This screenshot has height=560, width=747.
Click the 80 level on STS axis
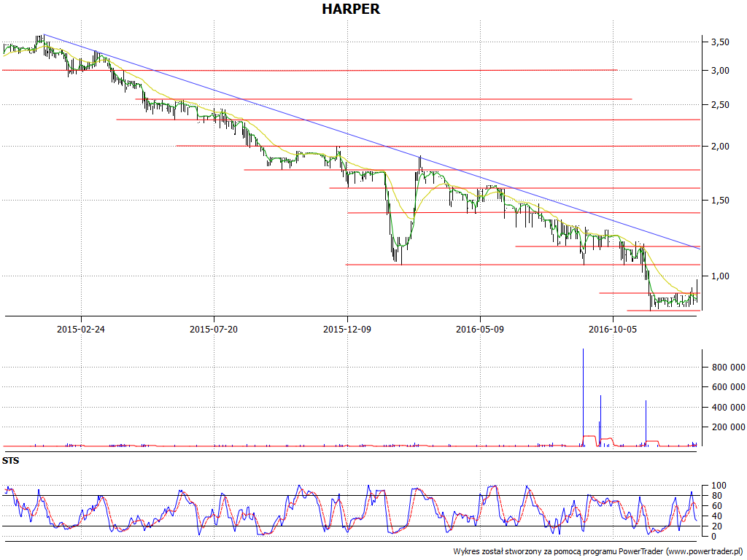716,496
